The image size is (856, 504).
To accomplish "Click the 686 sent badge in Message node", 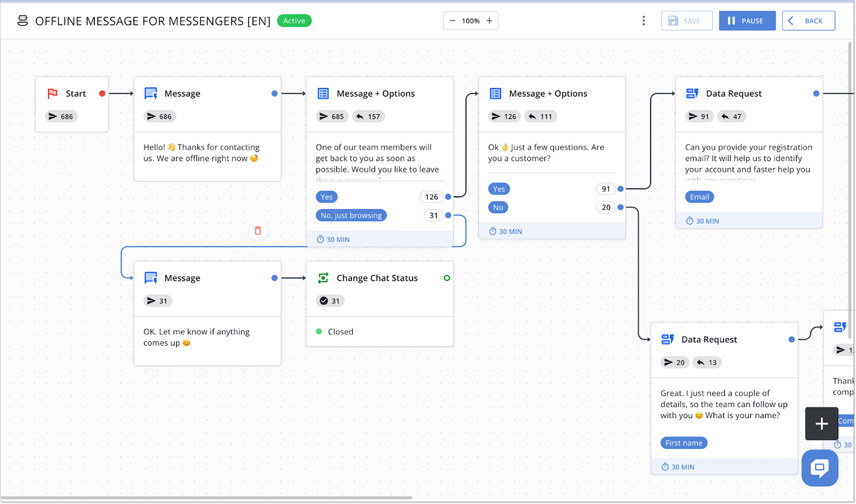I will click(160, 117).
